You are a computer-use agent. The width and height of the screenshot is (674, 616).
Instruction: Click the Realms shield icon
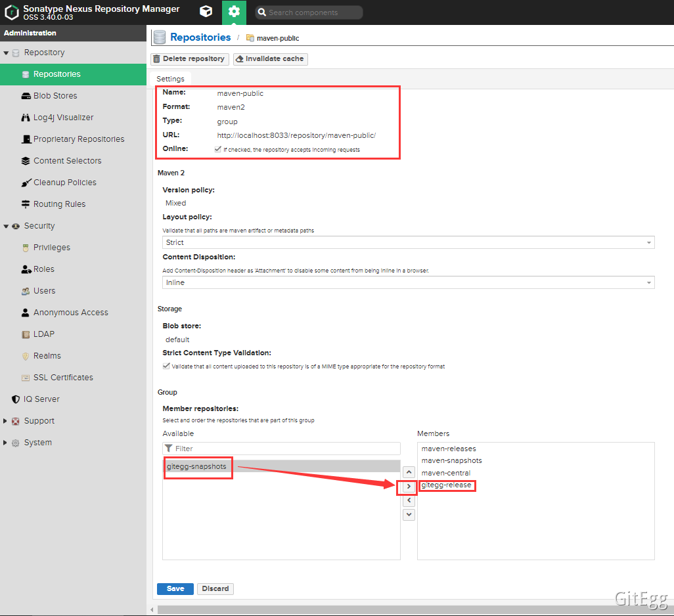tap(26, 356)
